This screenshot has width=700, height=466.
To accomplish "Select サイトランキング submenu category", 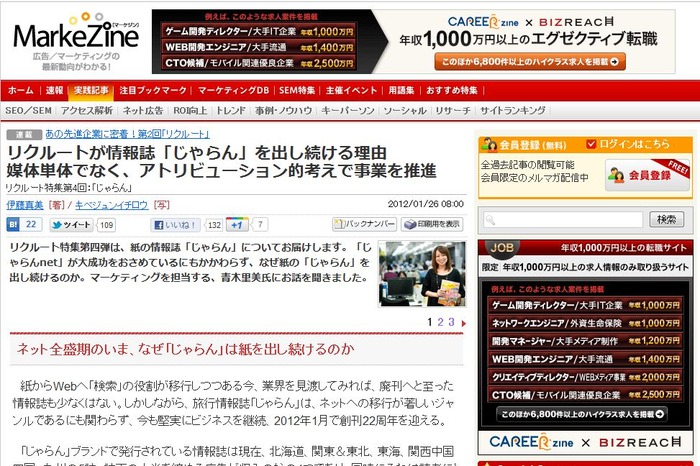I will 512,110.
